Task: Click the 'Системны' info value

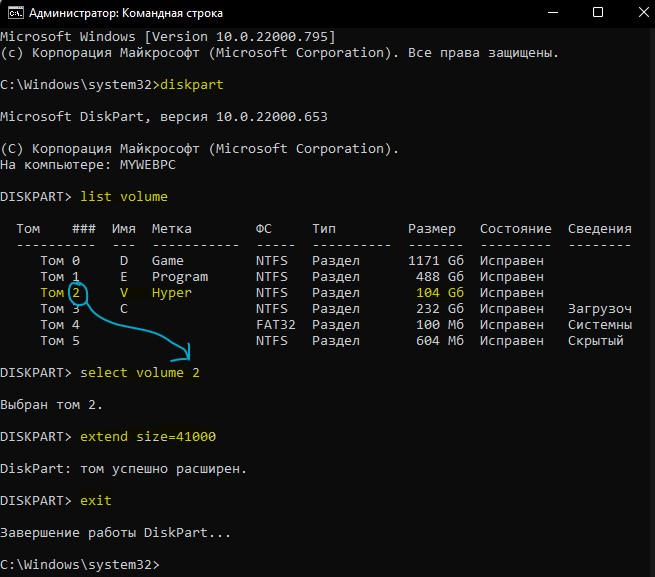Action: [x=599, y=325]
